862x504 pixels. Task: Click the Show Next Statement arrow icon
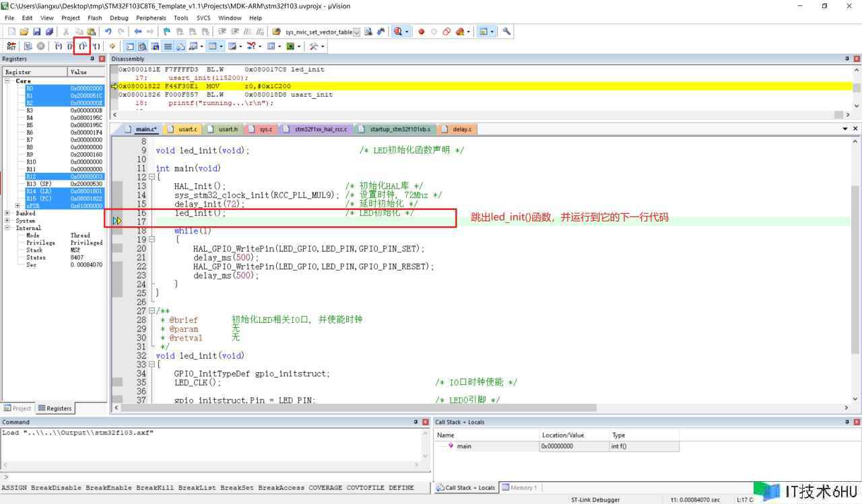coord(112,46)
